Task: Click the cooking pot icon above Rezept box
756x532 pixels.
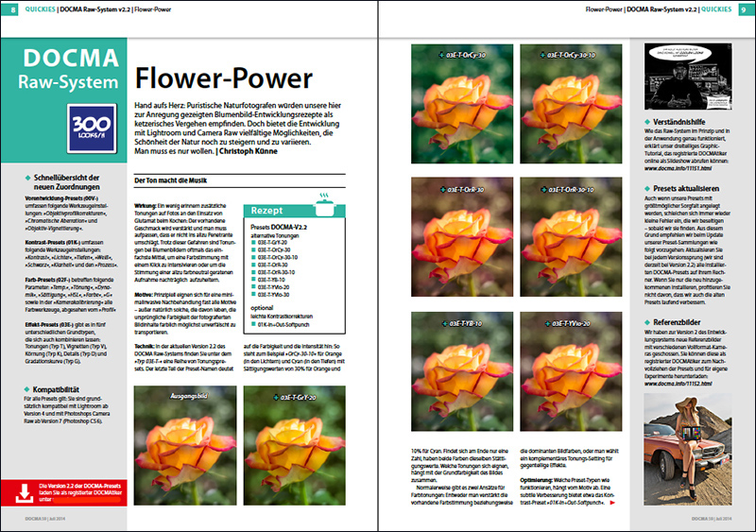Action: pos(325,204)
